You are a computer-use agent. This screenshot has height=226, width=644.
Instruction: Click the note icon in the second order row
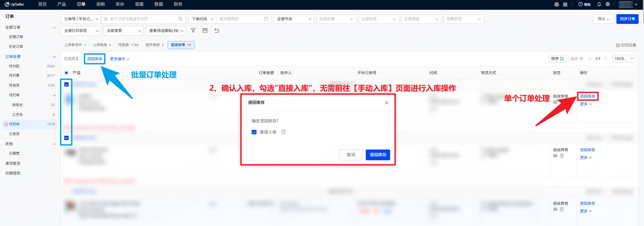(562, 156)
